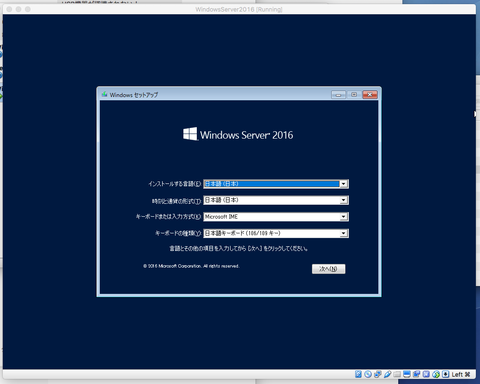Open the optical disc status icon menu
Viewport: 480px width, 384px height.
click(368, 374)
